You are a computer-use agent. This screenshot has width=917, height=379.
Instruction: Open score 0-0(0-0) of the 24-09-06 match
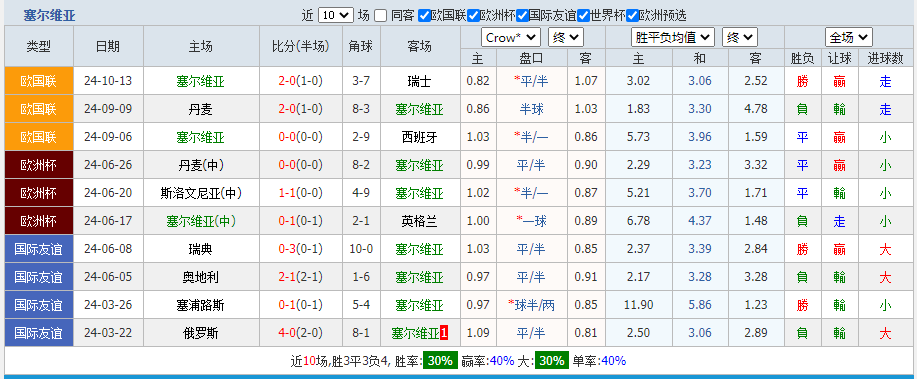pos(301,137)
